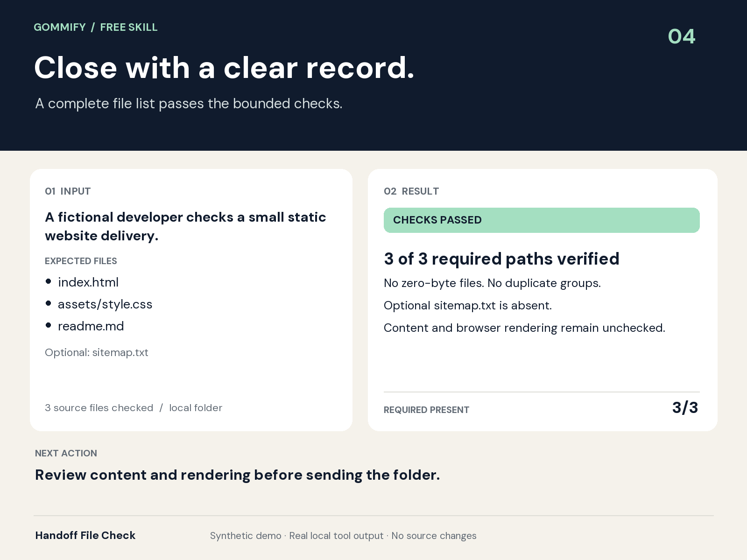
Task: Click the slide number 04
Action: tap(681, 36)
